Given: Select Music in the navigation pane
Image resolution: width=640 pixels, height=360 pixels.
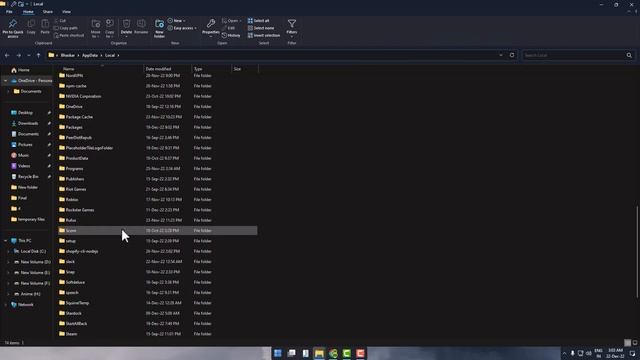Looking at the screenshot, I should (23, 156).
